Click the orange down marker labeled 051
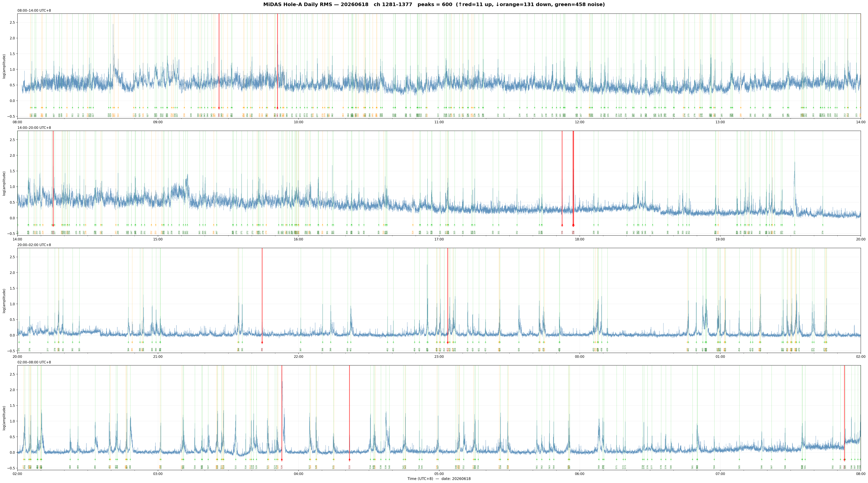This screenshot has width=868, height=483. pyautogui.click(x=228, y=108)
